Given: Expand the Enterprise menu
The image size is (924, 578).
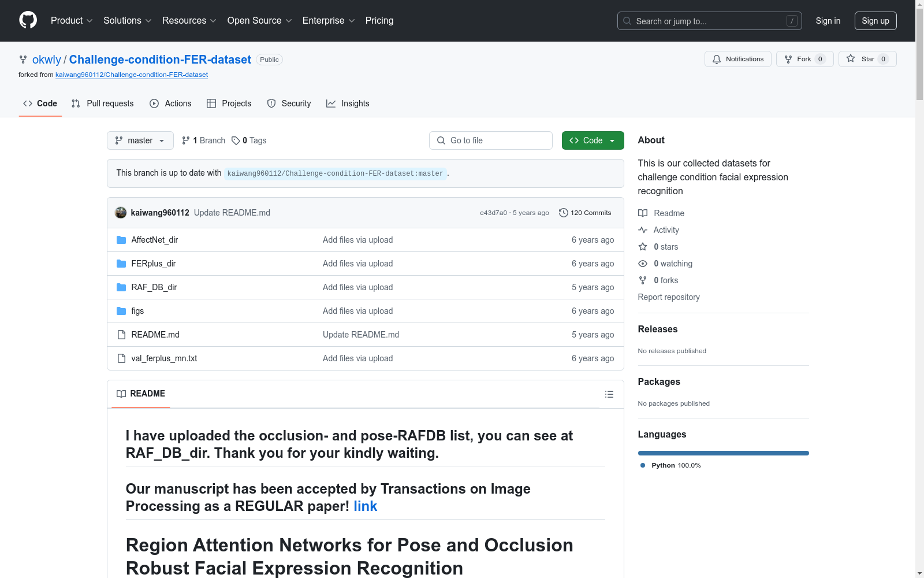Looking at the screenshot, I should click(329, 21).
